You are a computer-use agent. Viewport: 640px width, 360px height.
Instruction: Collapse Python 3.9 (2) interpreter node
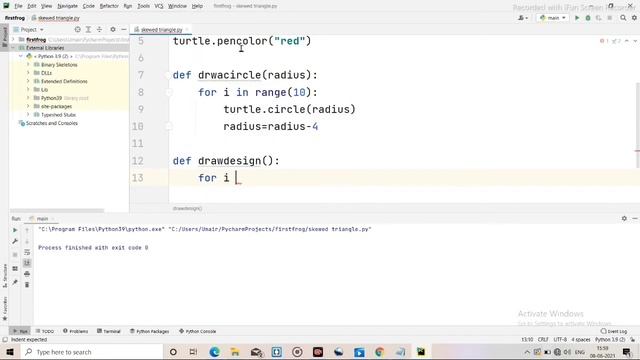click(x=21, y=56)
